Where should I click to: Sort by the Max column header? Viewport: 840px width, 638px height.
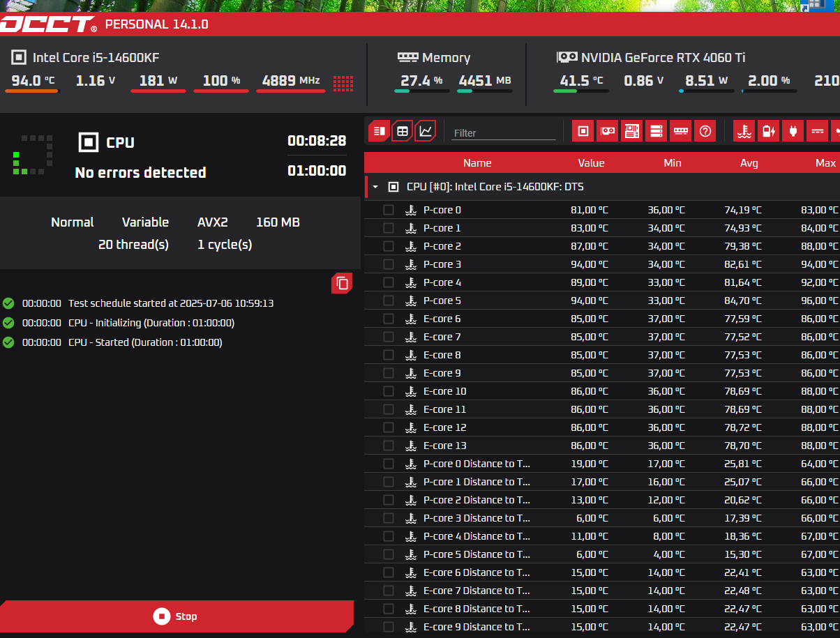point(825,162)
